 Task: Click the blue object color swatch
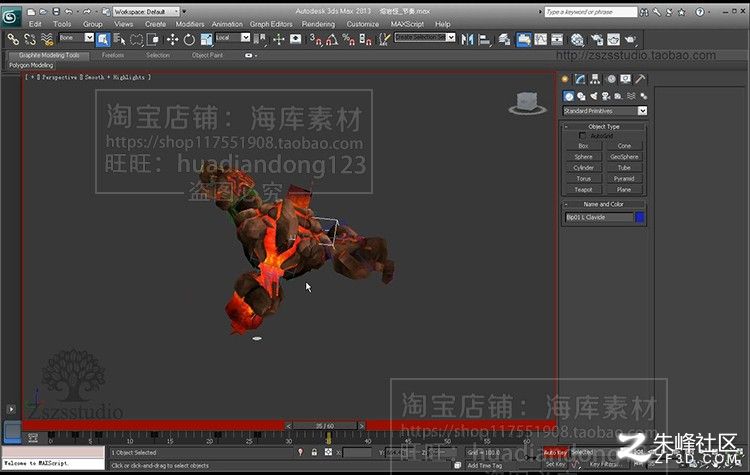tap(640, 217)
